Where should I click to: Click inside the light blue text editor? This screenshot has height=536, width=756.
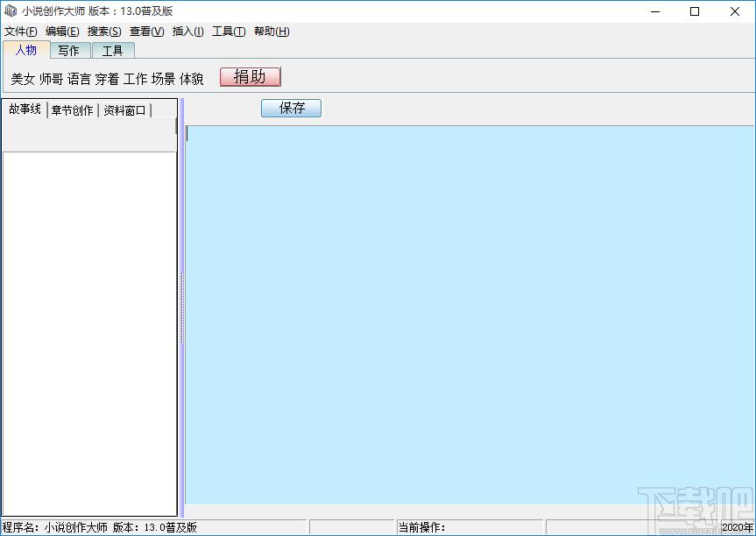coord(469,315)
